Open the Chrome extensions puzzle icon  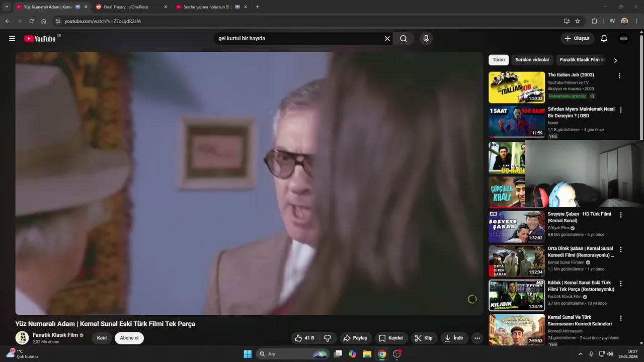[x=594, y=21]
